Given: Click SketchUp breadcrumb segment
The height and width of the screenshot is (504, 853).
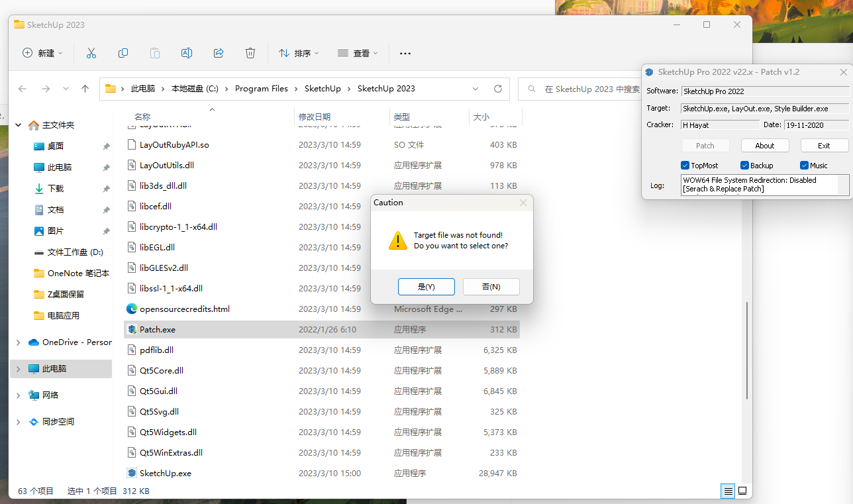Looking at the screenshot, I should pyautogui.click(x=323, y=89).
